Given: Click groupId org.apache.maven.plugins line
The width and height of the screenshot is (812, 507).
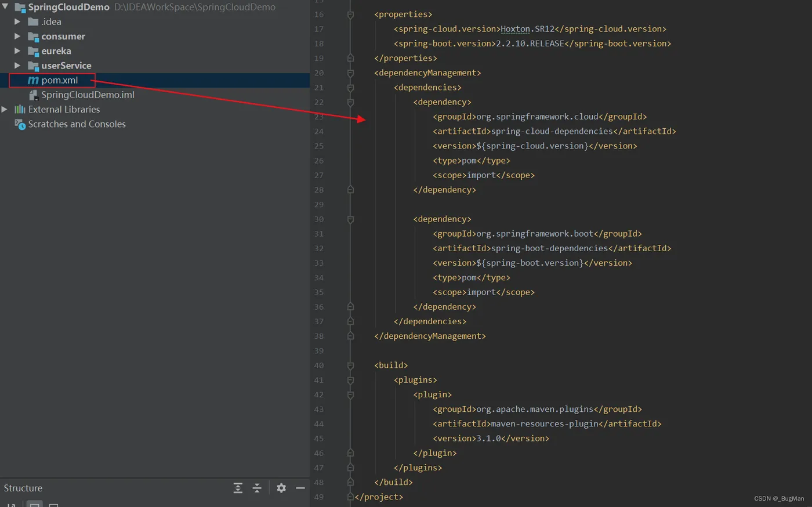Looking at the screenshot, I should (537, 409).
